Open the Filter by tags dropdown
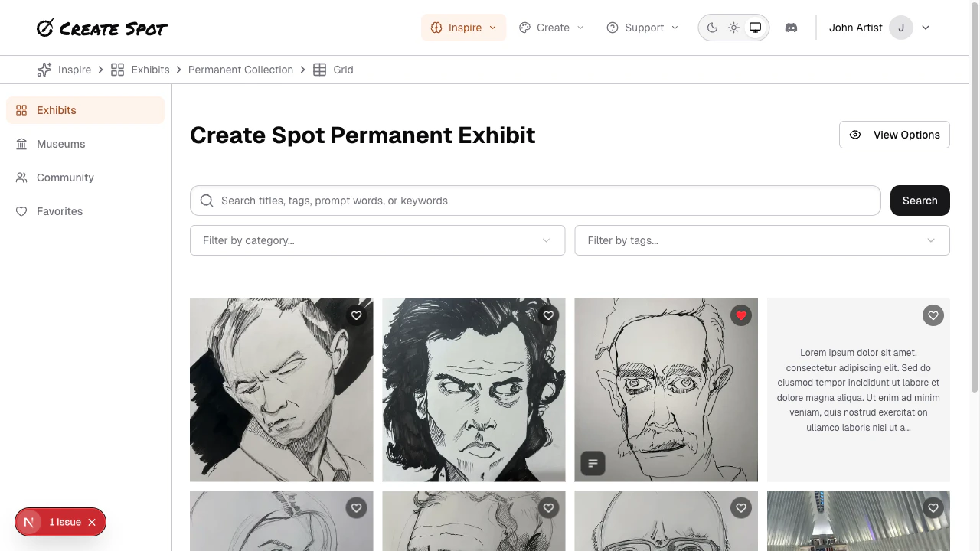Image resolution: width=980 pixels, height=551 pixels. 763,240
